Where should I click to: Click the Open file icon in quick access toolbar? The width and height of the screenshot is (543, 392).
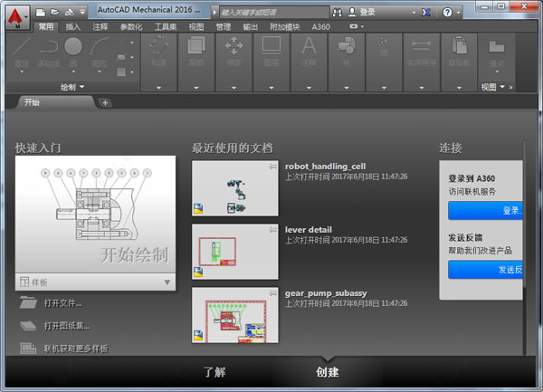54,13
